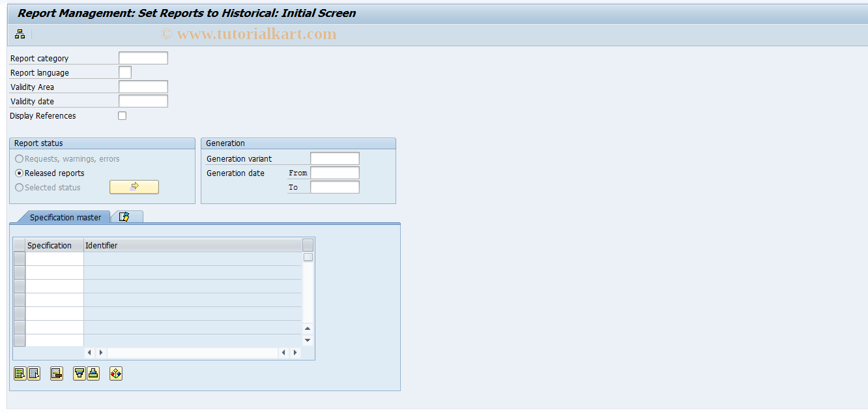Enable the Display References checkbox
This screenshot has height=412, width=868.
[122, 115]
